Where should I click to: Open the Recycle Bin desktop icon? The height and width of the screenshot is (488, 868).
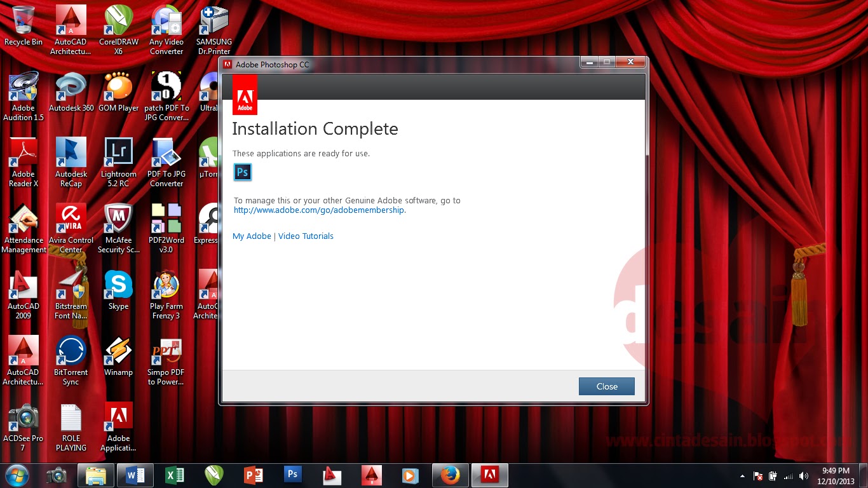click(24, 26)
